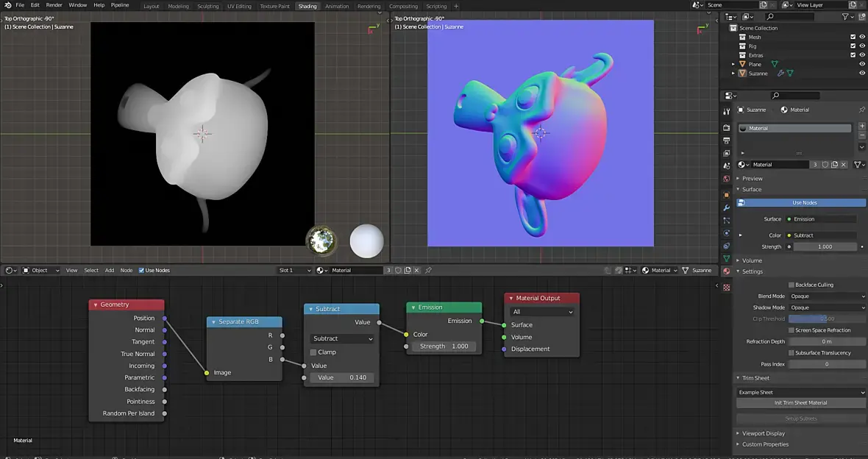
Task: Open the Blend Mode dropdown
Action: tap(827, 296)
